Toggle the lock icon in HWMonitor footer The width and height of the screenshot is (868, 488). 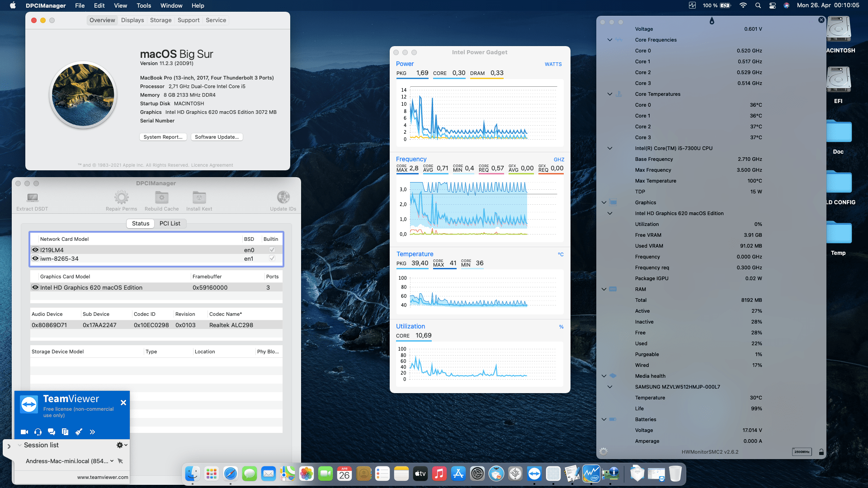pyautogui.click(x=821, y=452)
